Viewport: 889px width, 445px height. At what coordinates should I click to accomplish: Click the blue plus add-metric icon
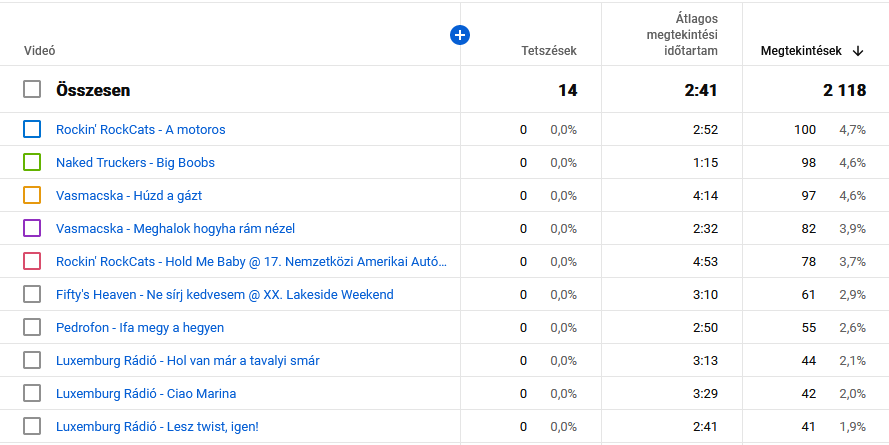click(460, 35)
